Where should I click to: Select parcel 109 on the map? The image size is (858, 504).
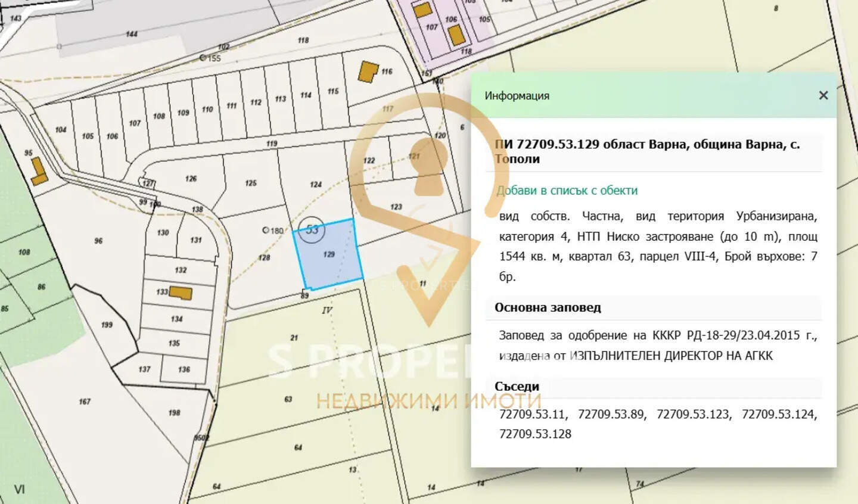click(183, 113)
